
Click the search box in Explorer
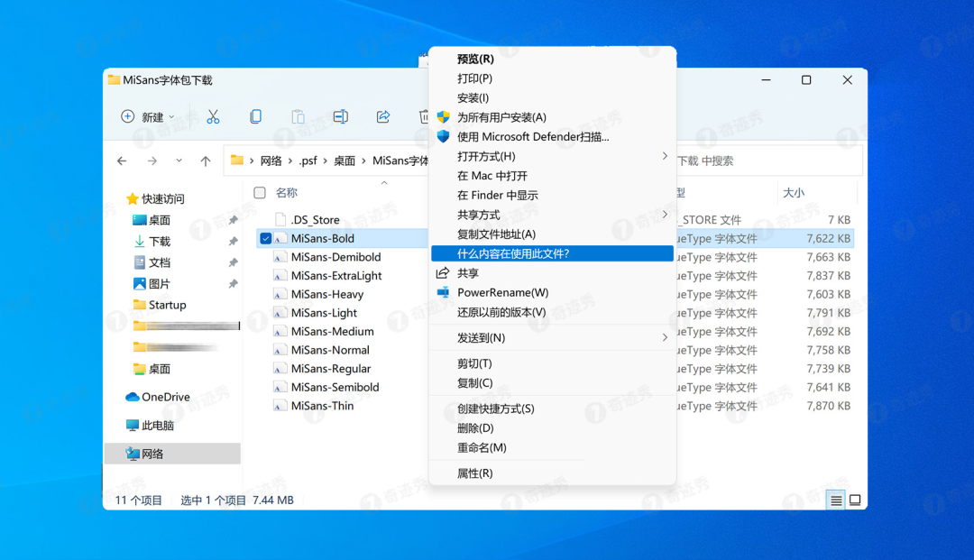pos(769,161)
